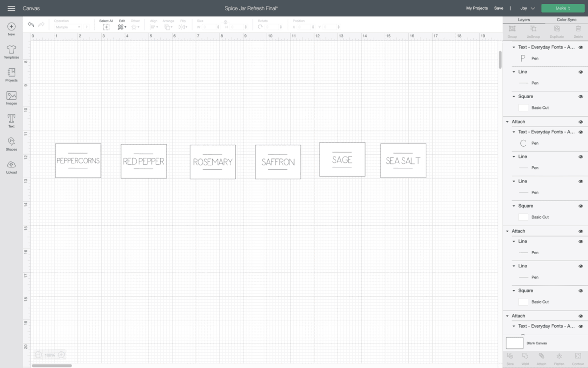Click the Weld tool
588x368 pixels.
[x=525, y=356]
